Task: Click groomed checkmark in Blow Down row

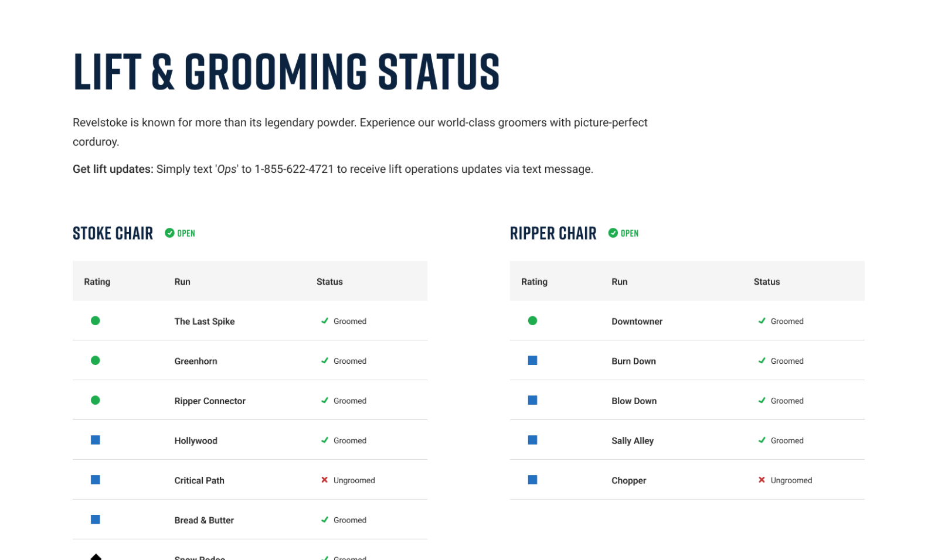Action: tap(762, 400)
